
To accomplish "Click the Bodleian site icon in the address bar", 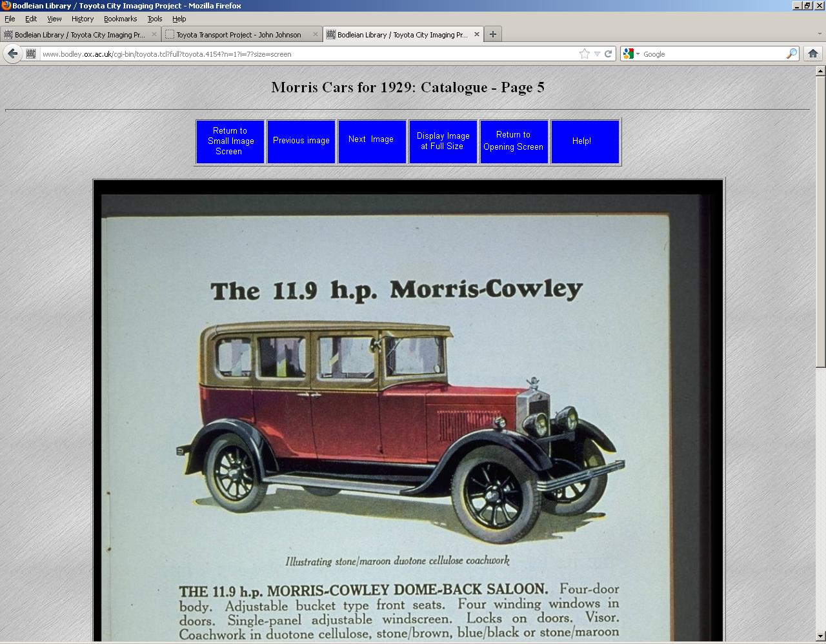I will [x=30, y=54].
